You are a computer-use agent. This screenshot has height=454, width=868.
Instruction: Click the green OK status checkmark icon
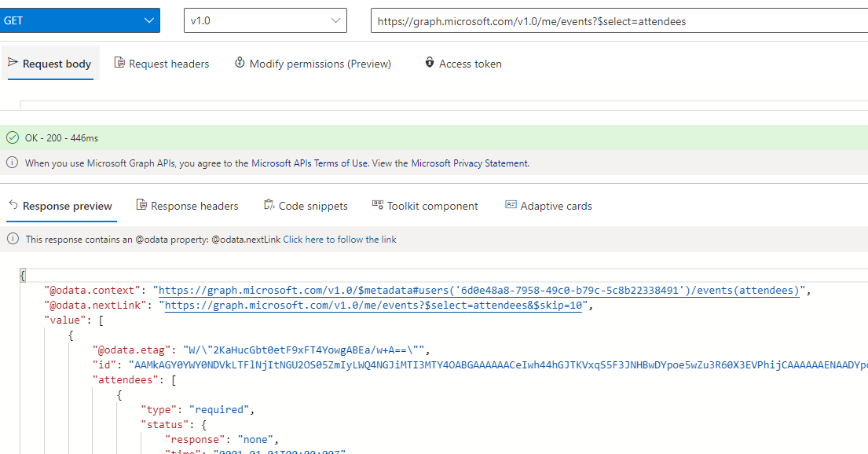[13, 138]
